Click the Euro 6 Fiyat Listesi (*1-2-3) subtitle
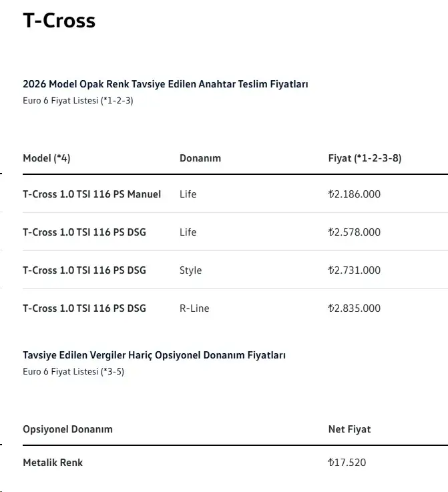Screen dimensions: 448x492 78,101
